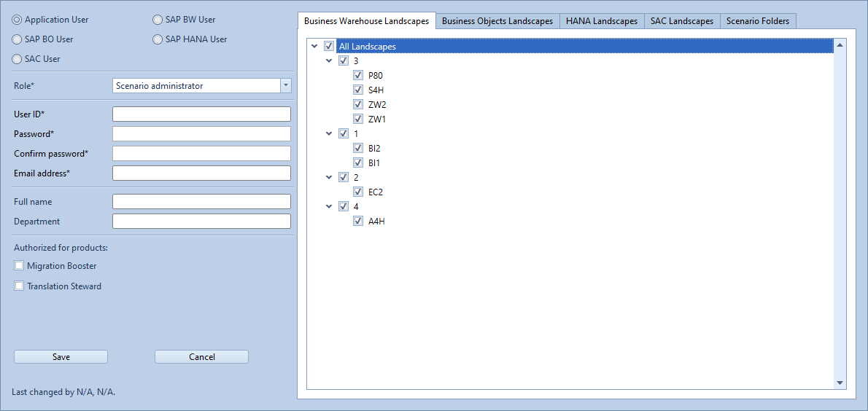Uncheck the All Landscapes checkbox

[329, 47]
